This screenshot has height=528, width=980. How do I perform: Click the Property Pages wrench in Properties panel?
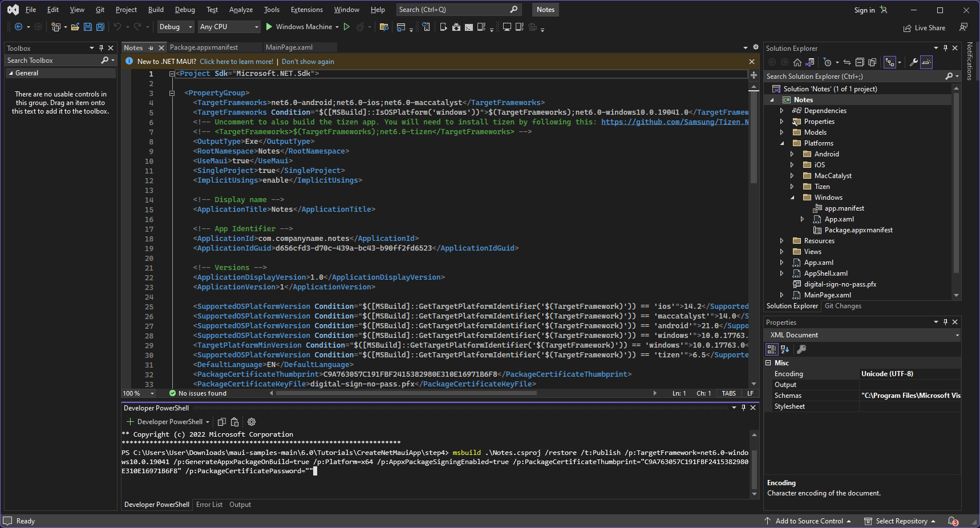[801, 349]
